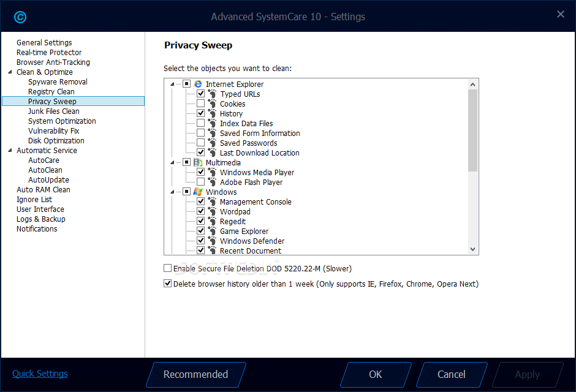Open Real-time Protector settings
Screen dimensions: 576x392
(x=49, y=53)
